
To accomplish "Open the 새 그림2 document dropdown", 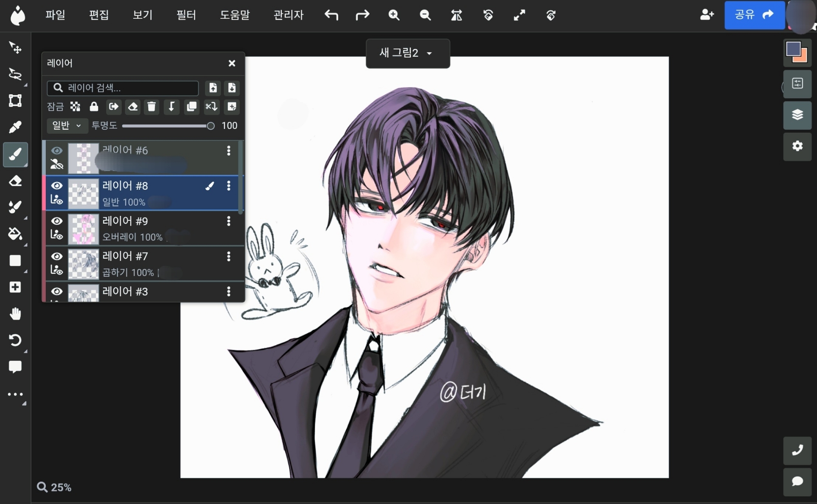I will [x=407, y=53].
